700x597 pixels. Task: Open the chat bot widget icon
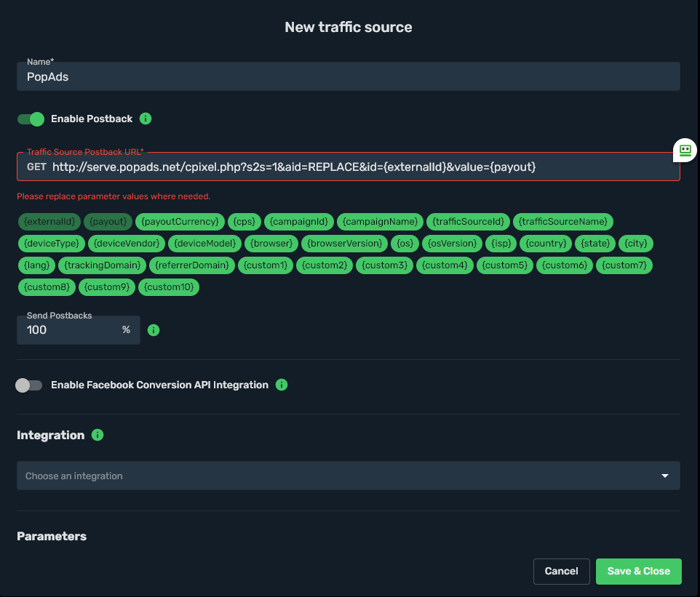pyautogui.click(x=685, y=150)
